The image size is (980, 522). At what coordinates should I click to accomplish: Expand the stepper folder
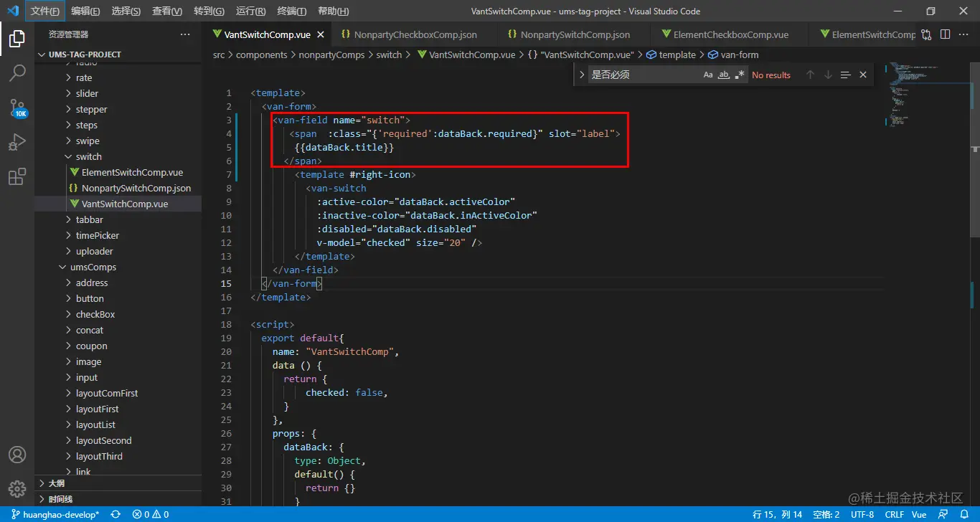(118, 109)
